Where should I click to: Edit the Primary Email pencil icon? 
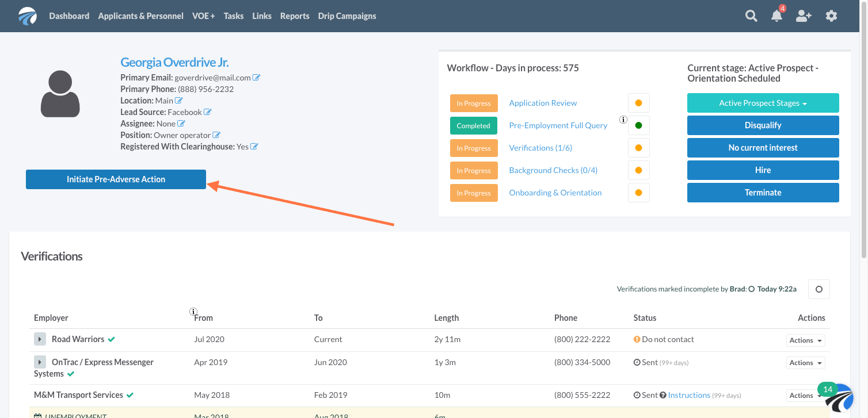[x=257, y=78]
